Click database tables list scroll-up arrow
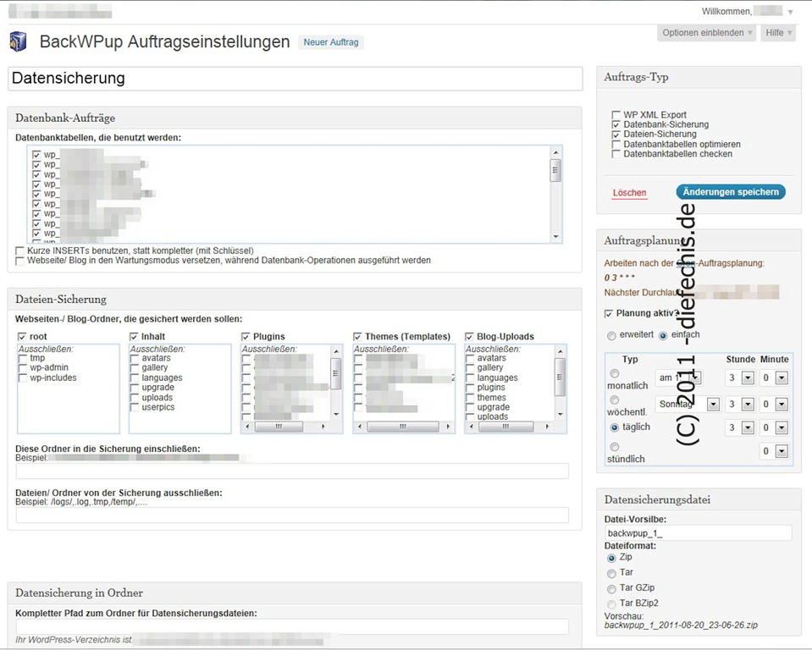Viewport: 812px width, 650px height. pyautogui.click(x=555, y=152)
